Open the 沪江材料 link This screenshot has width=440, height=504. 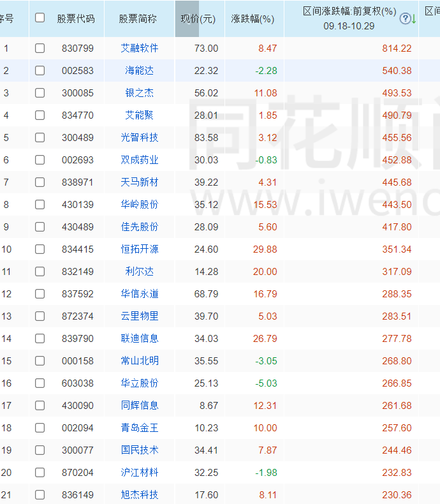coord(140,473)
